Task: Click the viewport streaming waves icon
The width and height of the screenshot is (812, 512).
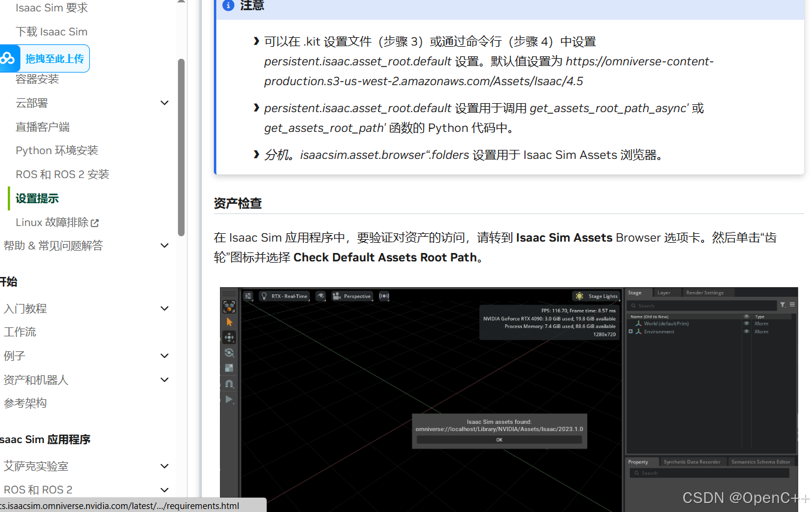Action: 384,296
